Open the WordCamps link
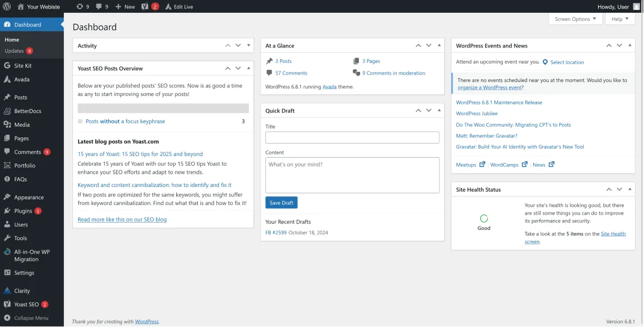Screen dimensions: 644x327 504,165
